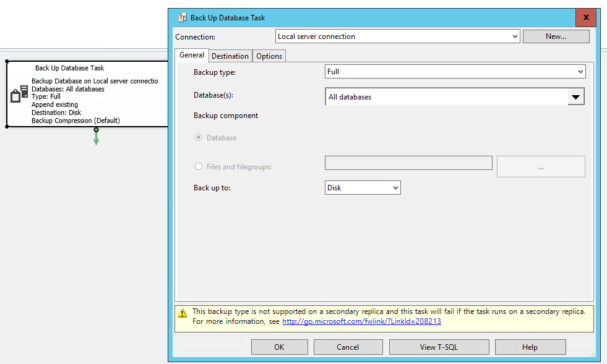
Task: Select the Database backup component radio button
Action: (x=199, y=138)
